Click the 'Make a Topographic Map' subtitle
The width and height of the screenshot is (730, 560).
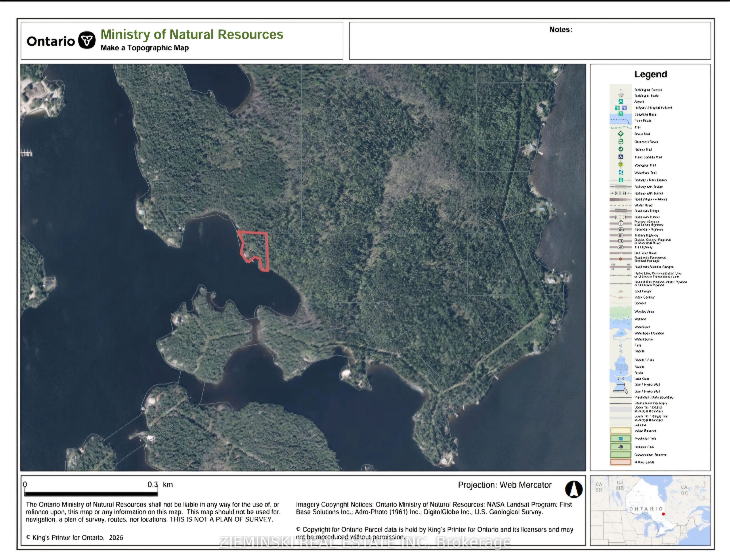click(145, 48)
